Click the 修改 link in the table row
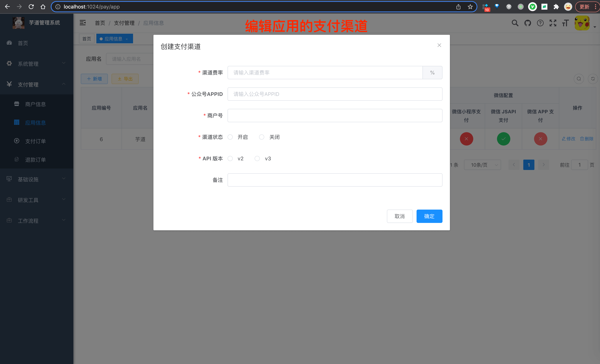 568,139
